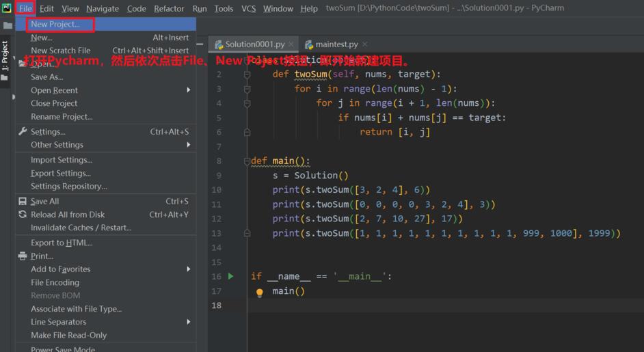The image size is (644, 352).
Task: Open the Tools menu
Action: coord(224,8)
